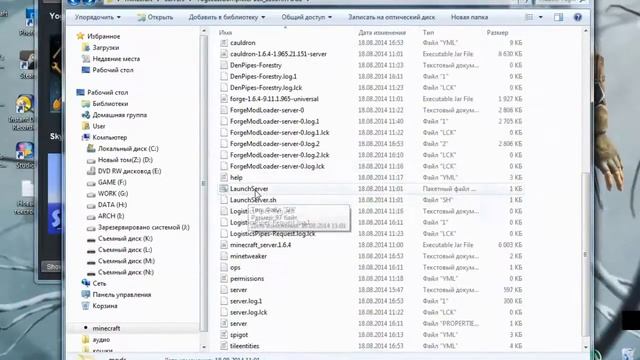Select LaunchServer.sh file
Image resolution: width=640 pixels, height=360 pixels.
coord(253,200)
